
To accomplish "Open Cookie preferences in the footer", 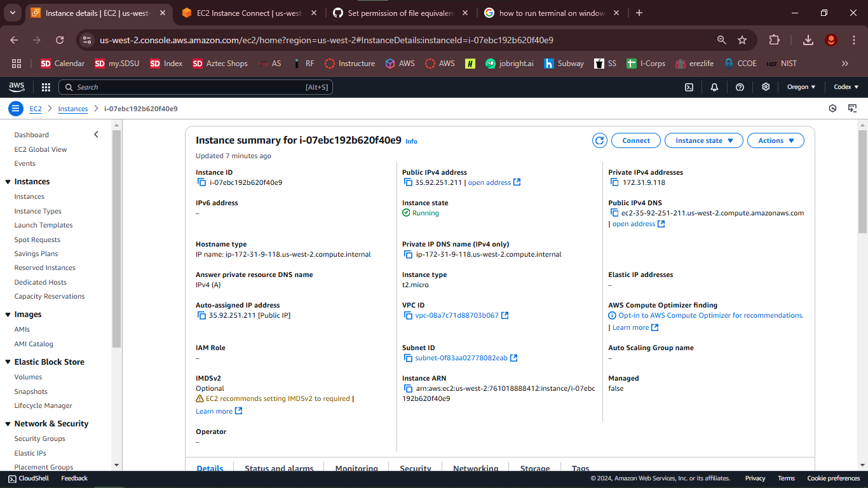I will pos(834,478).
